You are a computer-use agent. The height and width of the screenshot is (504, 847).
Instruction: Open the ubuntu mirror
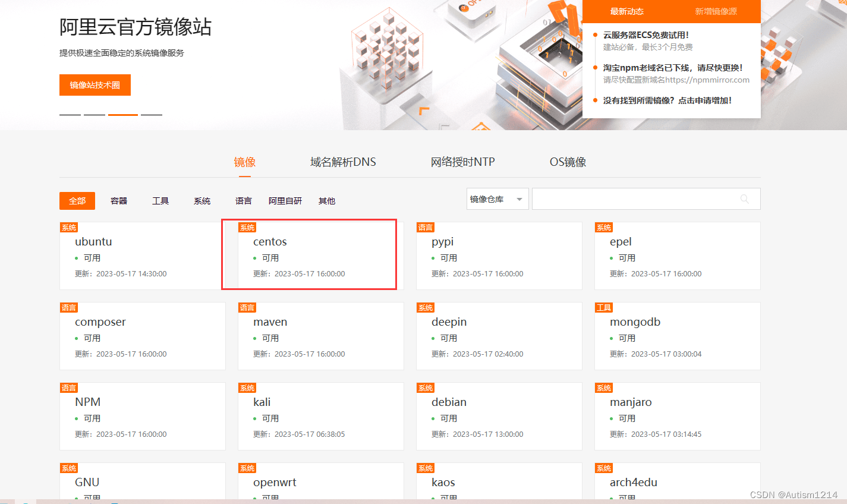point(93,242)
